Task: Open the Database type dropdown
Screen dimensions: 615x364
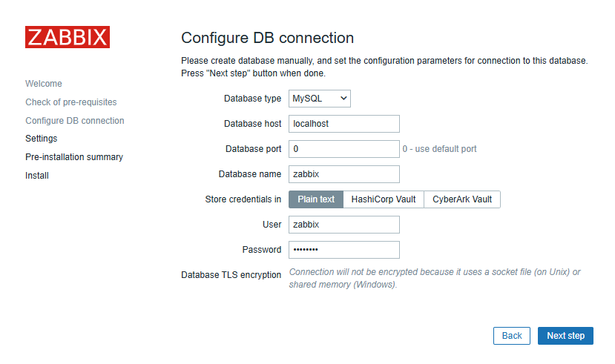Action: pyautogui.click(x=319, y=99)
